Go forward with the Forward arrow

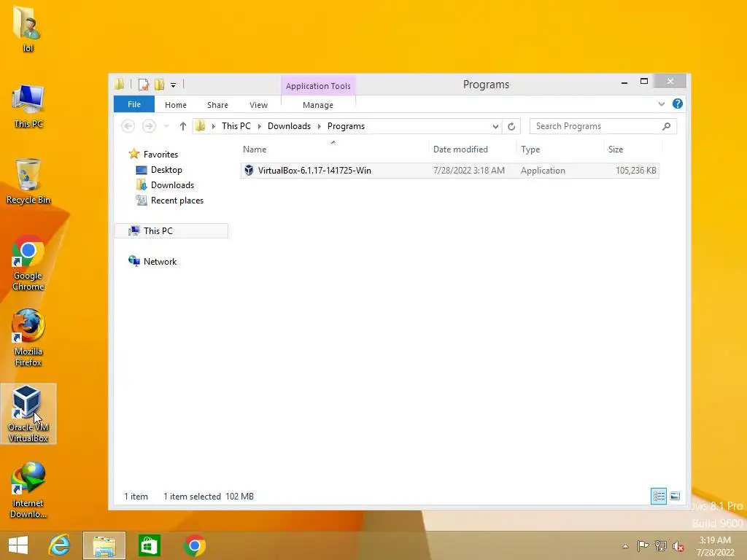[149, 126]
